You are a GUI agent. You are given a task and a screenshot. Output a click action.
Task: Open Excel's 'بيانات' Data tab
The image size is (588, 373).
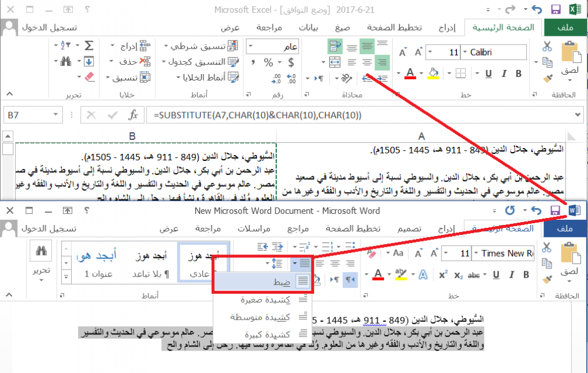(308, 28)
